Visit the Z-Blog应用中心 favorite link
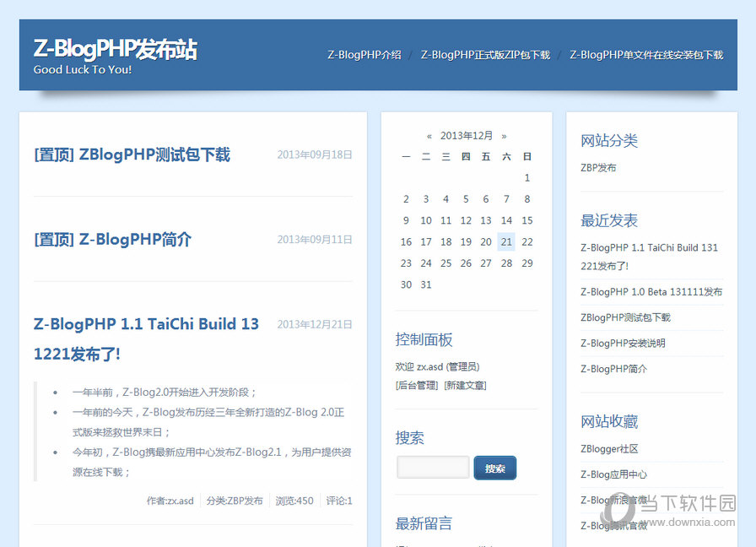Image resolution: width=756 pixels, height=547 pixels. (x=613, y=474)
